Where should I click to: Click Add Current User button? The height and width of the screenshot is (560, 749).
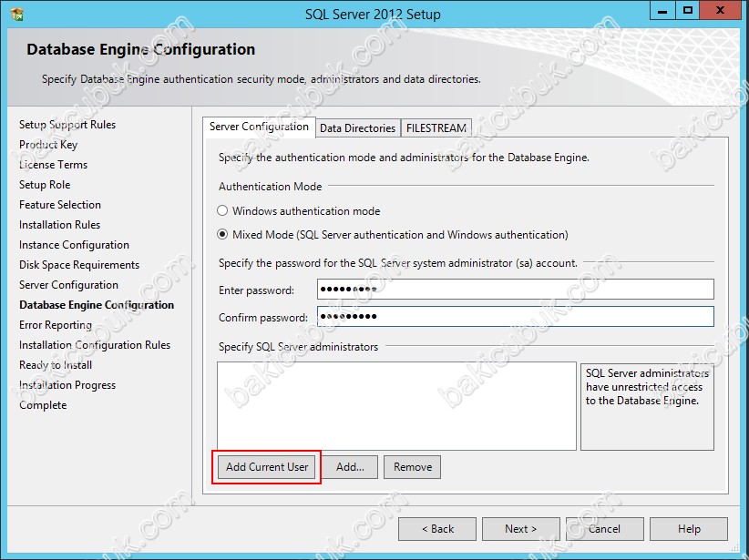(x=267, y=467)
